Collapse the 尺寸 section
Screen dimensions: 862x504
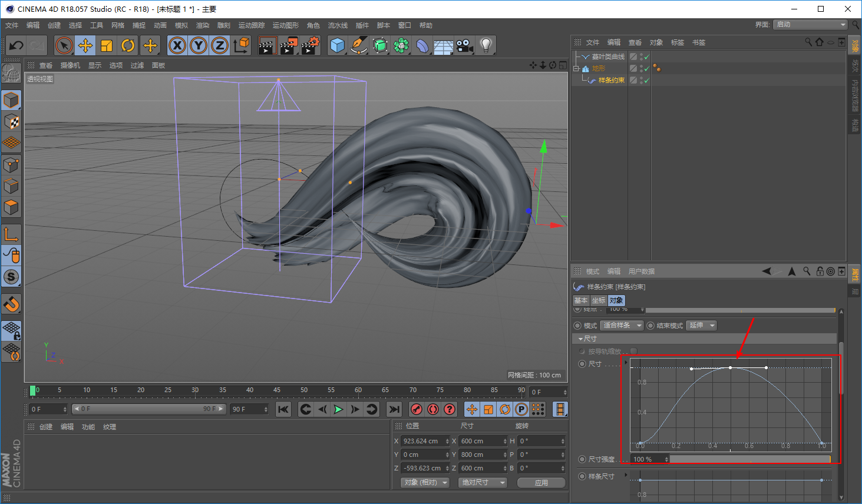click(x=580, y=339)
